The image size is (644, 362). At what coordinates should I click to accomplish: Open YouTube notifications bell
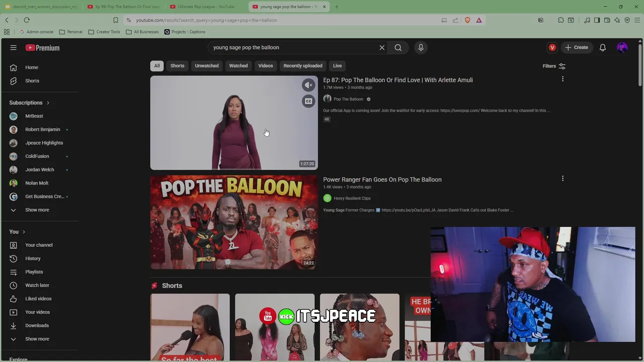point(602,48)
